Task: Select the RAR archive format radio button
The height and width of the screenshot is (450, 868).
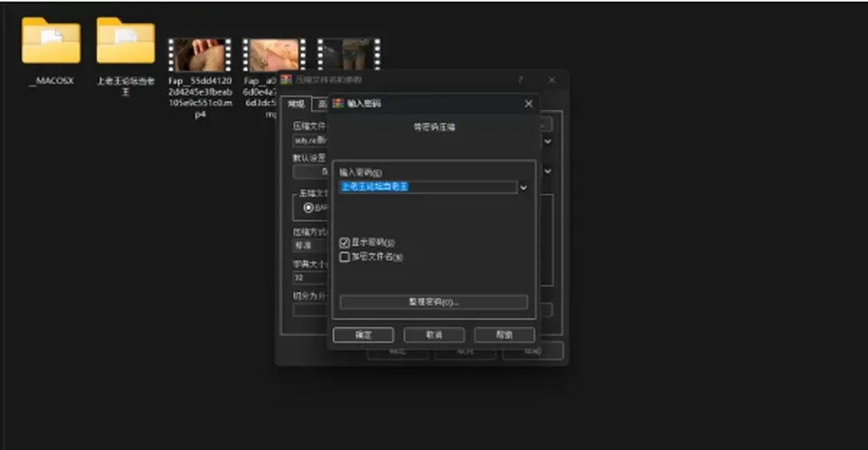Action: [308, 208]
